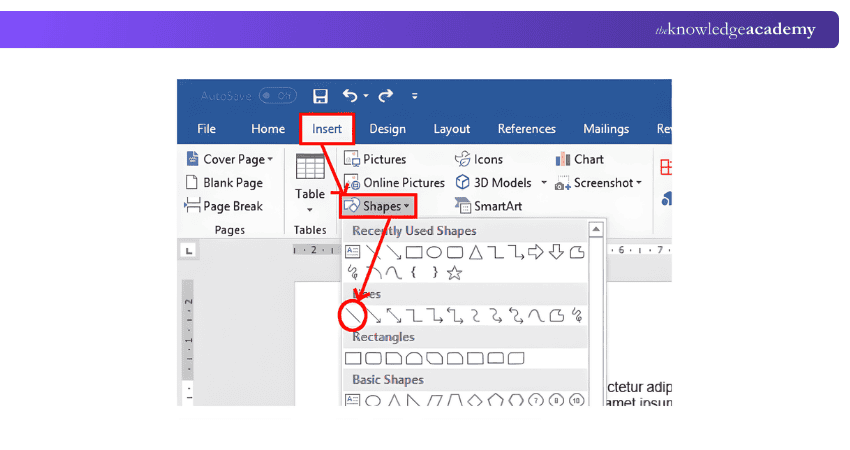Pick the down block arrow shape
Image resolution: width=850 pixels, height=450 pixels.
pyautogui.click(x=556, y=252)
